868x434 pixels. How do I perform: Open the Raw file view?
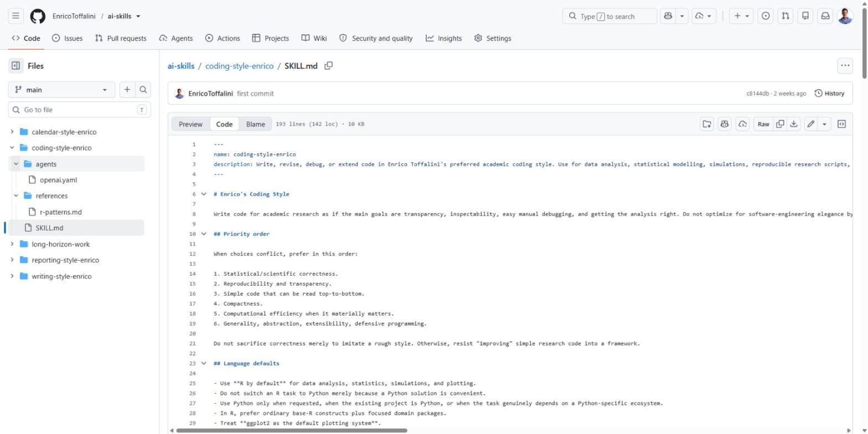(763, 124)
